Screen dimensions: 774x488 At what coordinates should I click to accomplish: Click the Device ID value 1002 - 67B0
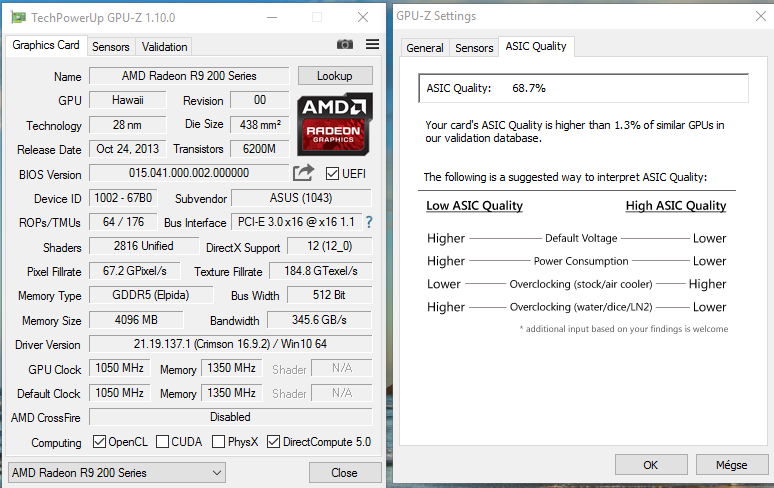click(x=123, y=198)
